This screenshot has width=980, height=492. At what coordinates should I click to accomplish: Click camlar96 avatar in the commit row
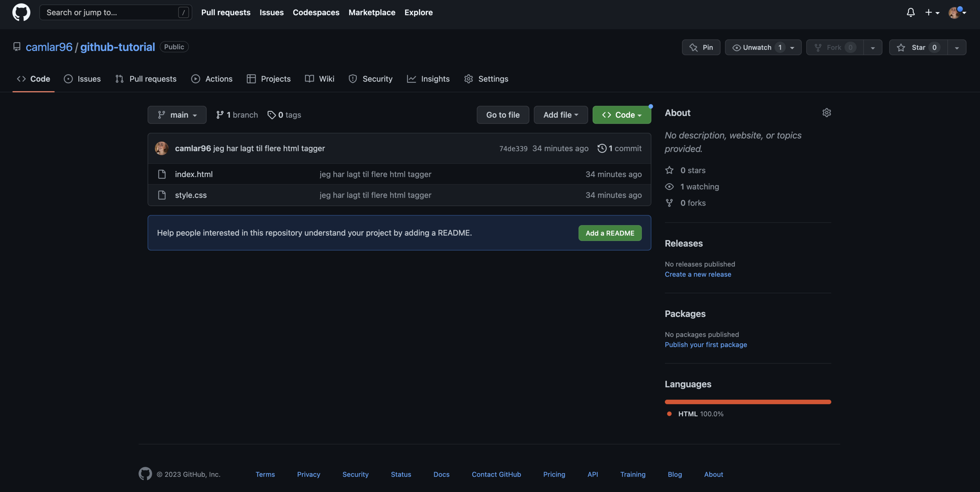pyautogui.click(x=162, y=148)
